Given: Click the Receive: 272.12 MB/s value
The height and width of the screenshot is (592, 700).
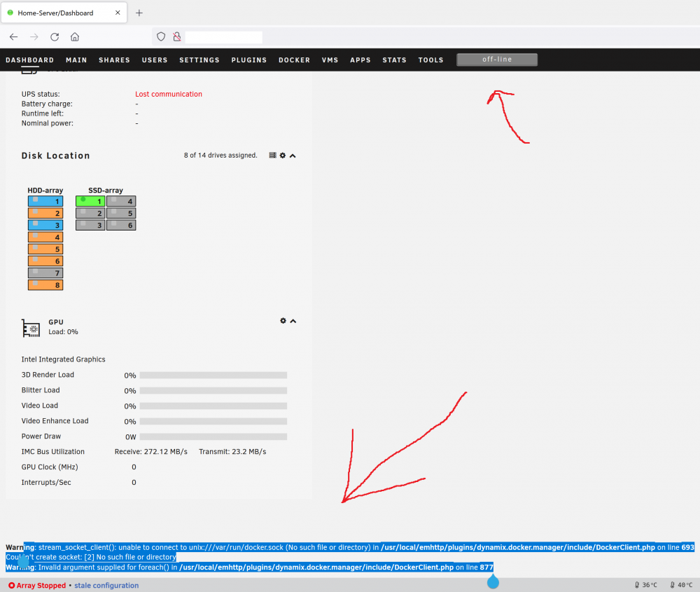Looking at the screenshot, I should 151,452.
